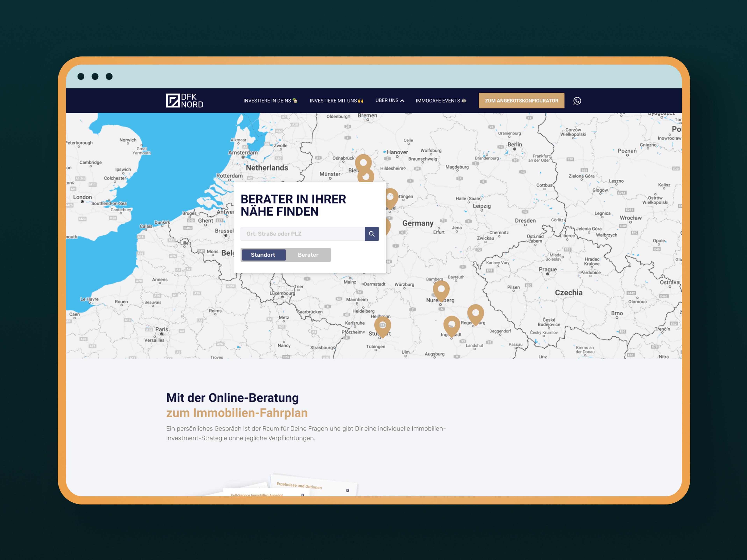This screenshot has height=560, width=747.
Task: Open Investiere mit Uns menu item
Action: coord(336,101)
